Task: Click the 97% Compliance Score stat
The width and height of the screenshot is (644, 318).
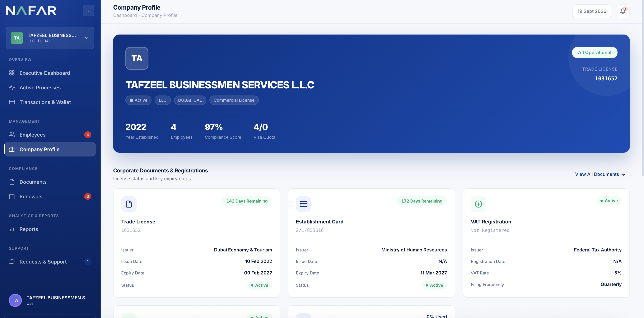Action: [223, 131]
